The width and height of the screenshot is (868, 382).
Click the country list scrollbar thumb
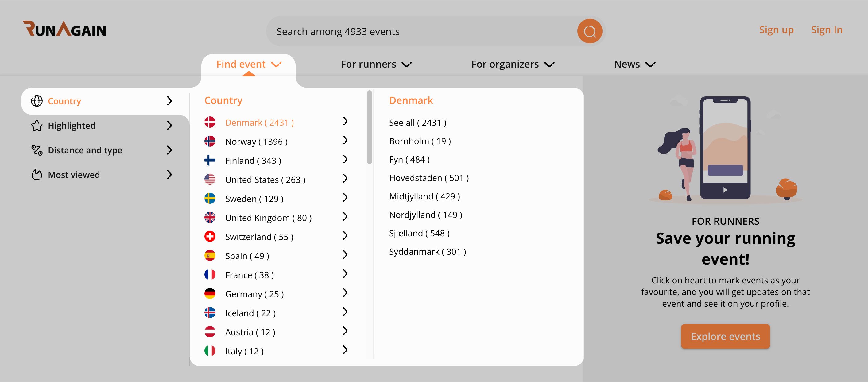click(x=369, y=127)
